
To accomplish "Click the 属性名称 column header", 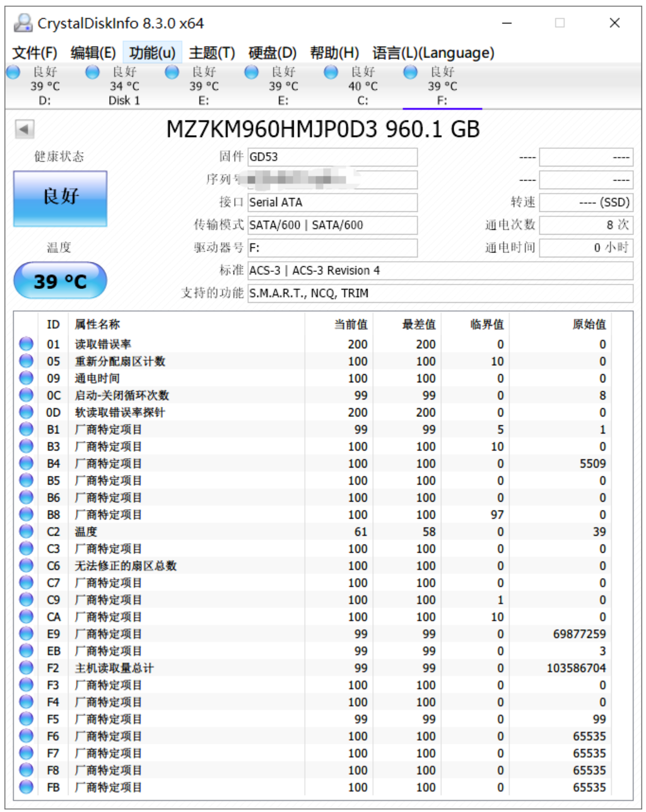I will [x=97, y=324].
